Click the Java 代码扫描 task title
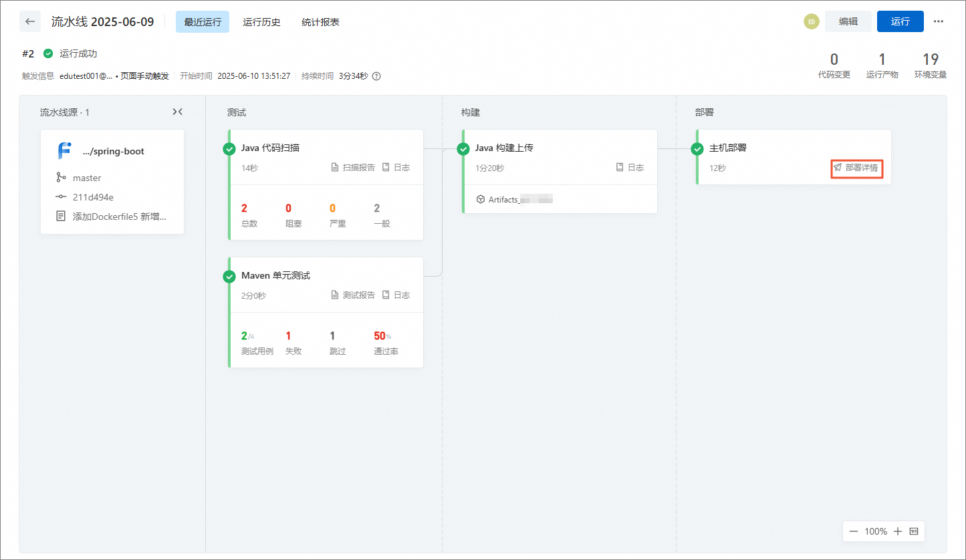Screen dimensions: 966x560 [x=271, y=148]
